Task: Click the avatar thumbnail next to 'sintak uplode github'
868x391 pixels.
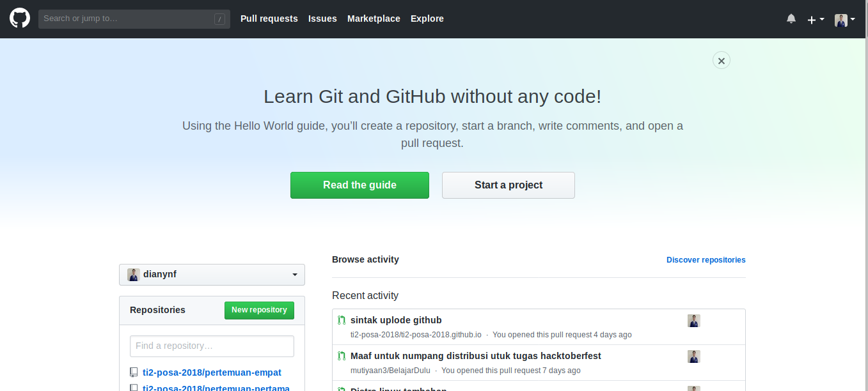Action: (x=694, y=321)
